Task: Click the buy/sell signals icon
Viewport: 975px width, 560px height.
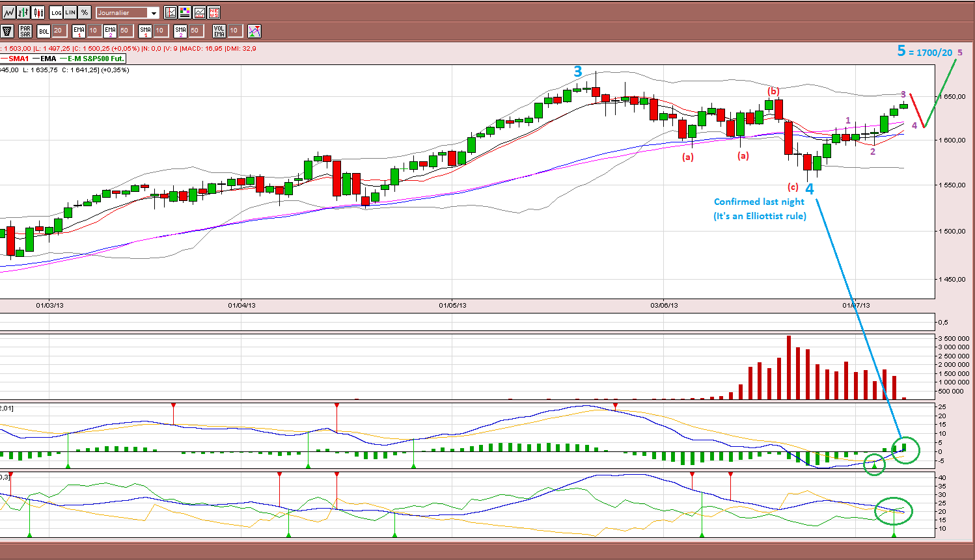Action: tap(254, 31)
